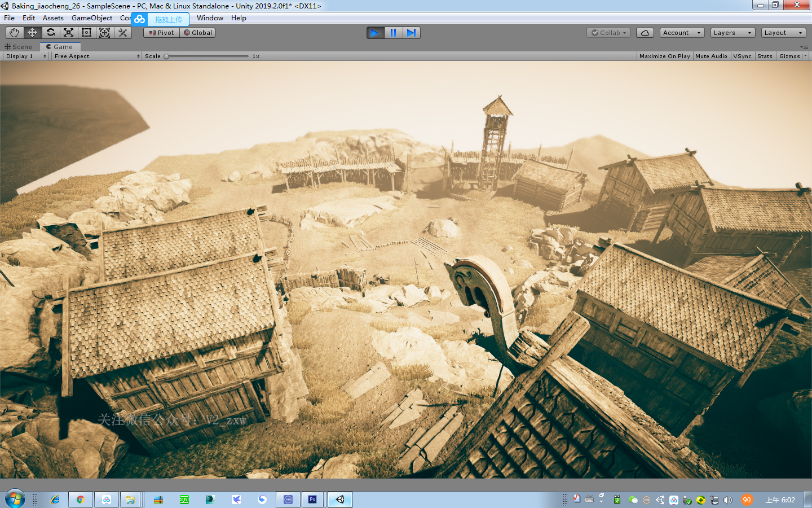Open the Account dropdown

pyautogui.click(x=682, y=33)
